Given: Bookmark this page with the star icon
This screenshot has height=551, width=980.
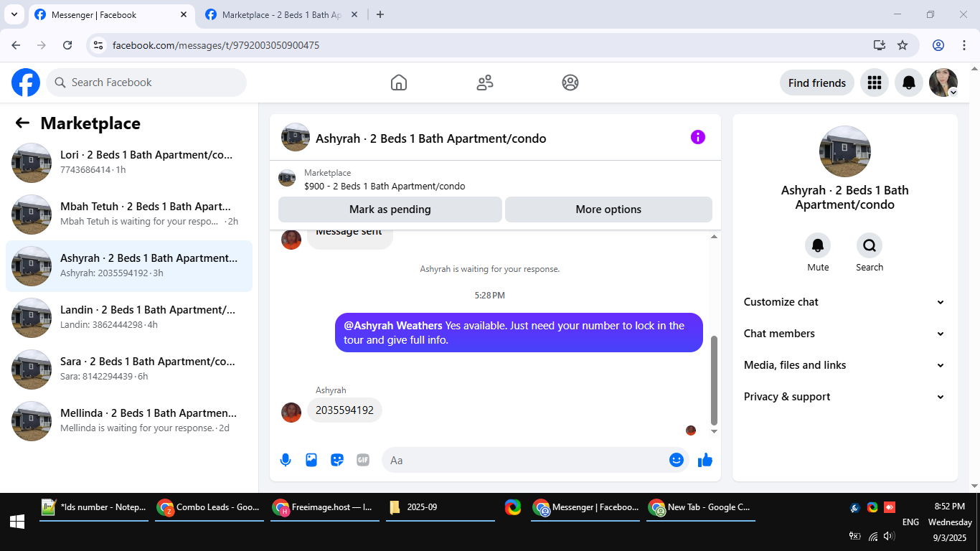Looking at the screenshot, I should 903,45.
